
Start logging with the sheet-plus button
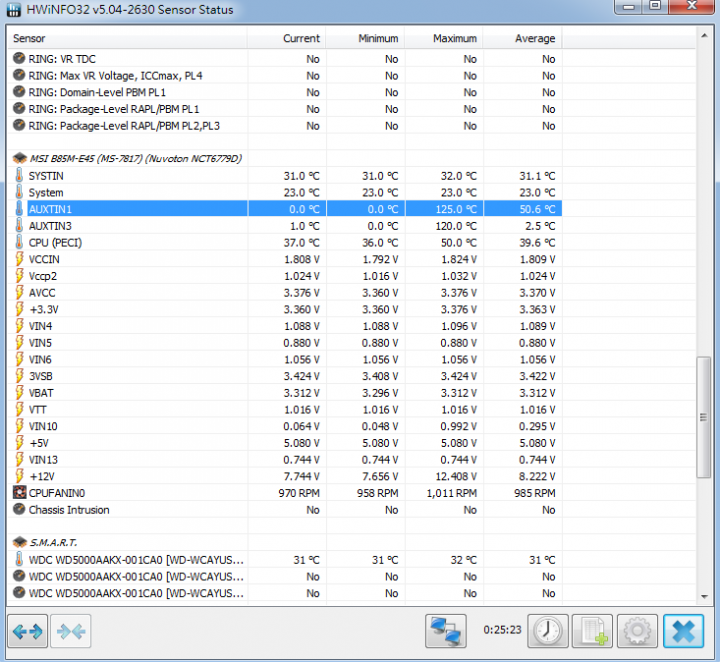pos(592,631)
